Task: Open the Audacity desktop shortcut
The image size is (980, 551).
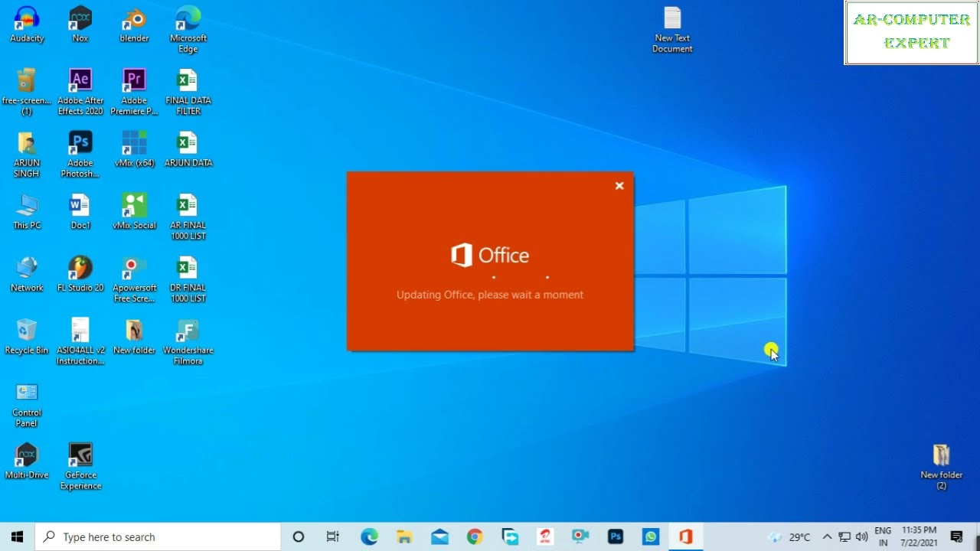Action: [27, 24]
